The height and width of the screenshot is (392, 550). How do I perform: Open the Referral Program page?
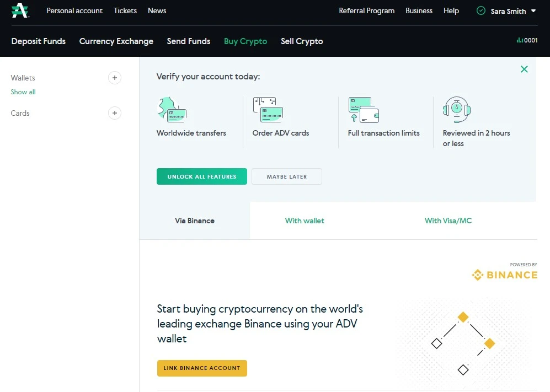point(366,11)
